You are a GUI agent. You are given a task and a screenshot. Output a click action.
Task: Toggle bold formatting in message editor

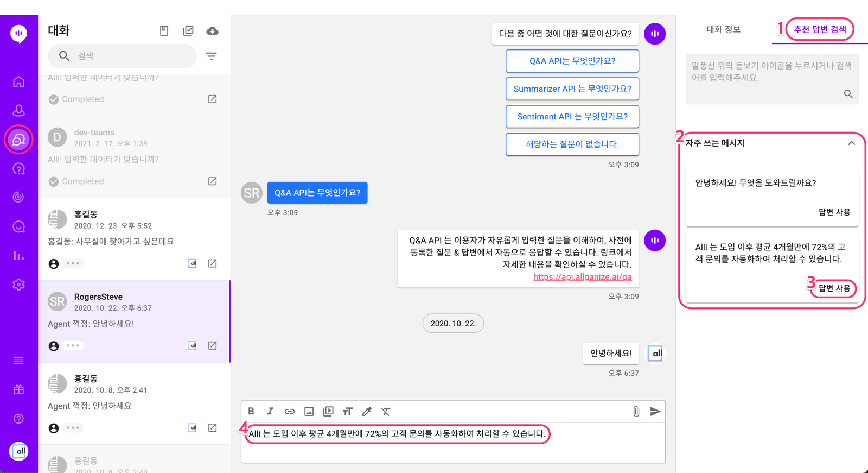pos(251,411)
